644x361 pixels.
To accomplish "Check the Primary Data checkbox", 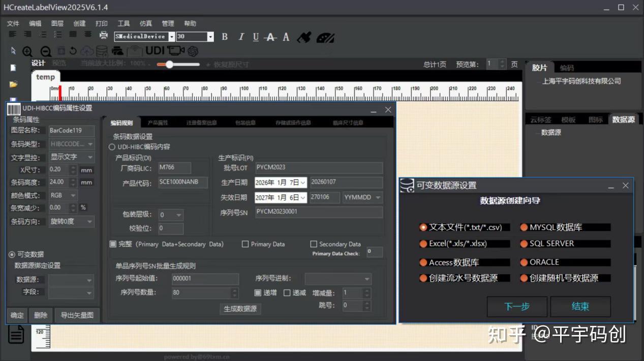I will pos(246,244).
